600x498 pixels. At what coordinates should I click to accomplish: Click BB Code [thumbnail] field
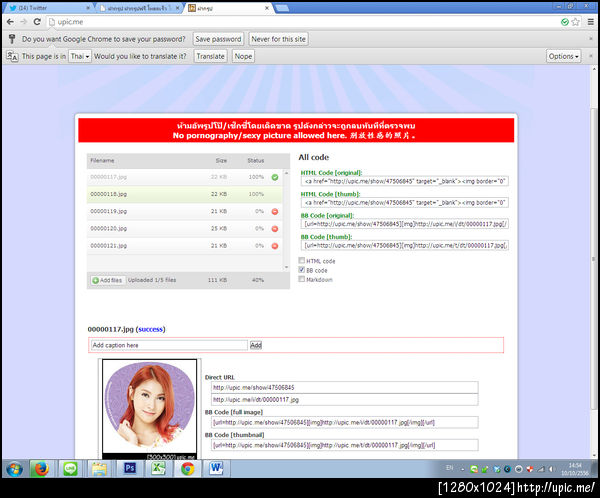click(x=344, y=445)
